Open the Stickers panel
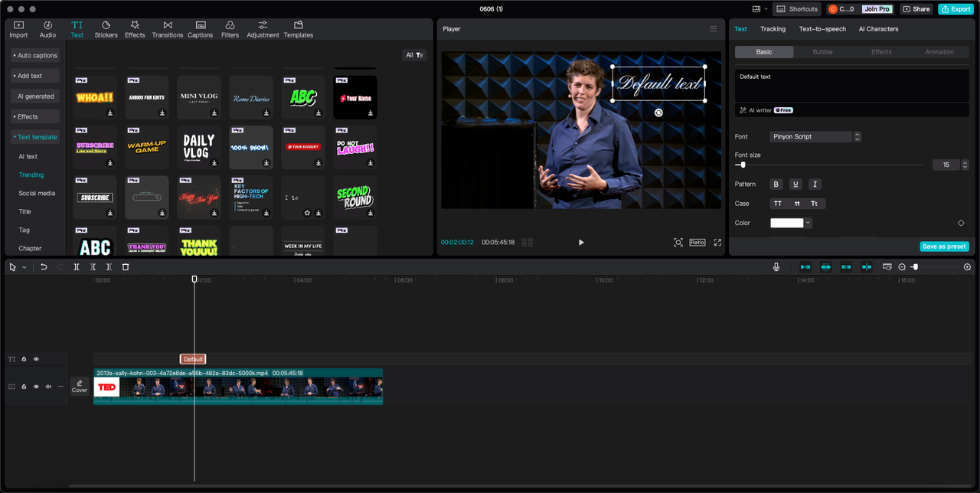 click(x=106, y=30)
